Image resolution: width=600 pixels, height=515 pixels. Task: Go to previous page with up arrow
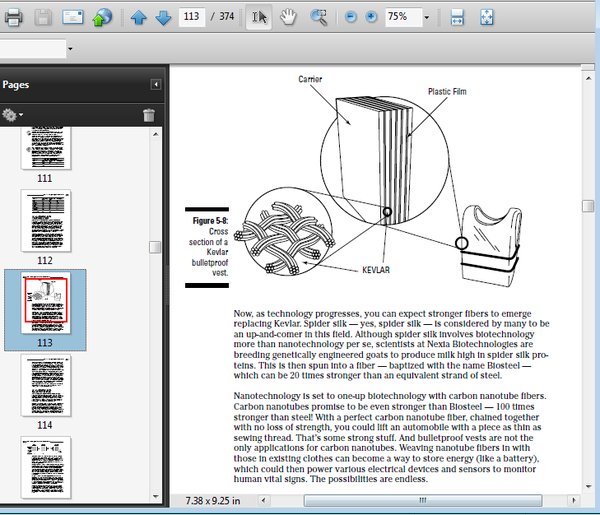139,18
